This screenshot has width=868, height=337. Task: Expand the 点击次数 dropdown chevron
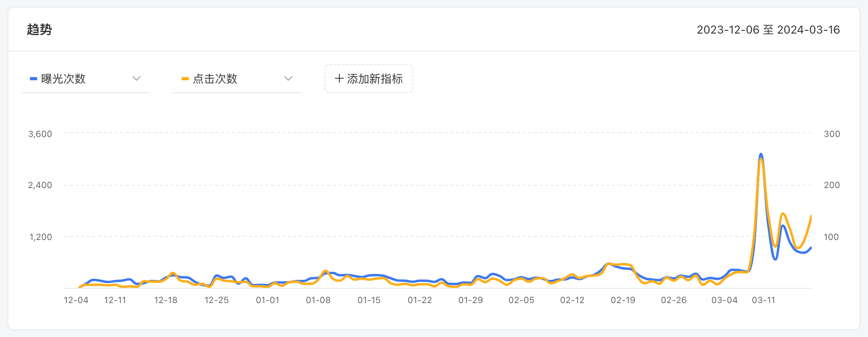tap(288, 79)
